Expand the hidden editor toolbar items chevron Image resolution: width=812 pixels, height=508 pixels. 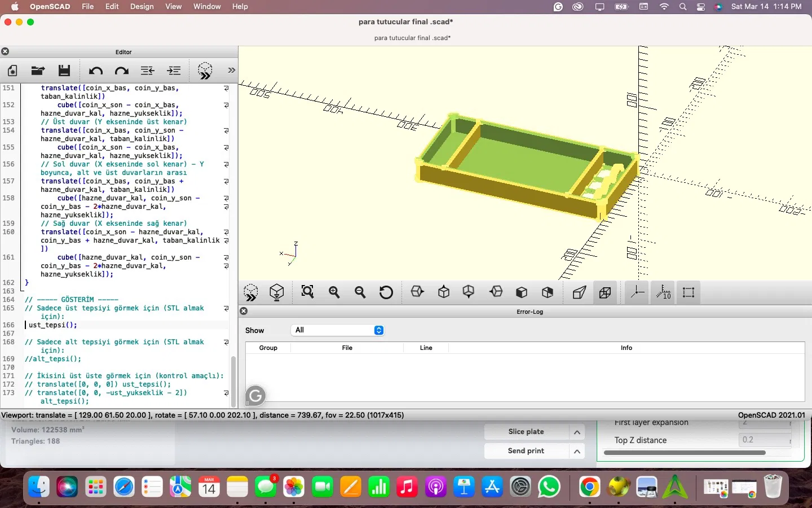point(231,71)
